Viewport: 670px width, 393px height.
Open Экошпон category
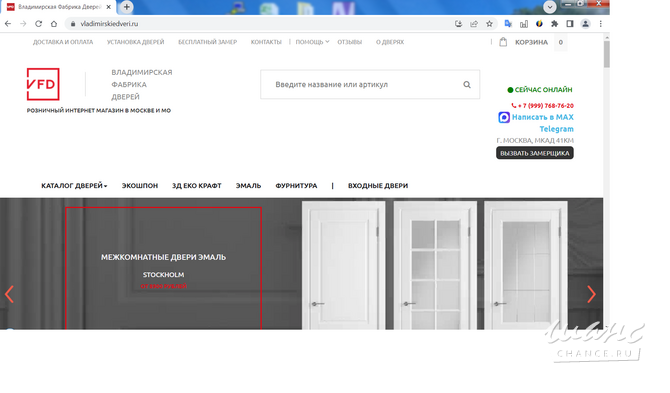coord(140,186)
